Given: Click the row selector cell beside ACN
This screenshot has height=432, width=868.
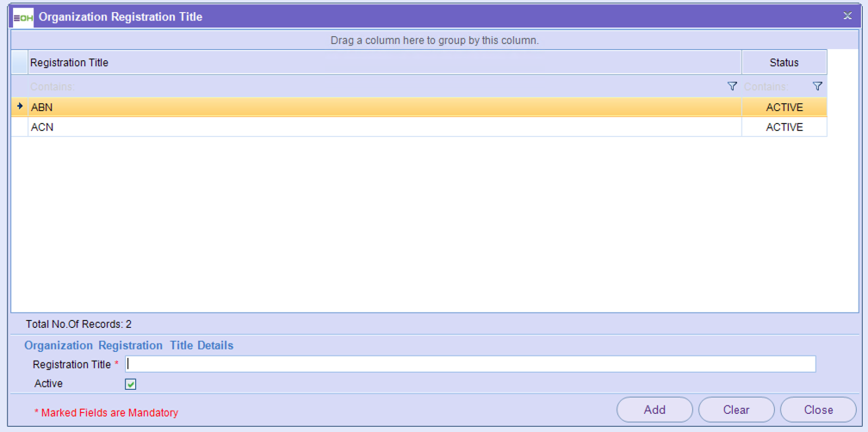Looking at the screenshot, I should (20, 127).
